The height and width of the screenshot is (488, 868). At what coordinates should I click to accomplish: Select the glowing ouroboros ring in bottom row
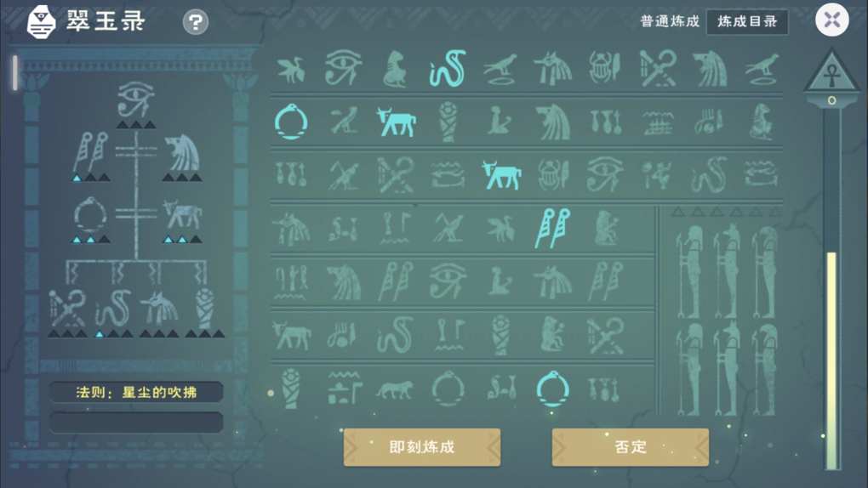click(x=552, y=389)
